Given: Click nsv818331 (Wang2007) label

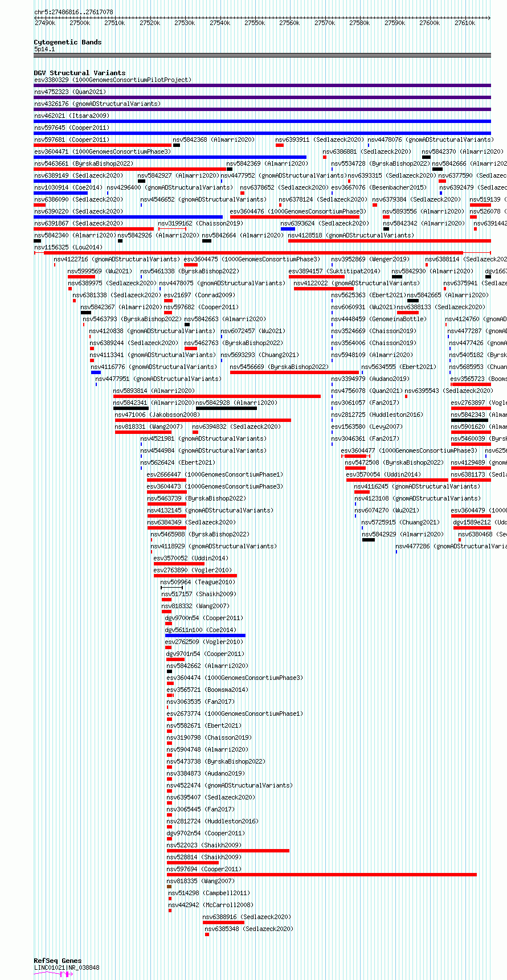Looking at the screenshot, I should point(149,427).
